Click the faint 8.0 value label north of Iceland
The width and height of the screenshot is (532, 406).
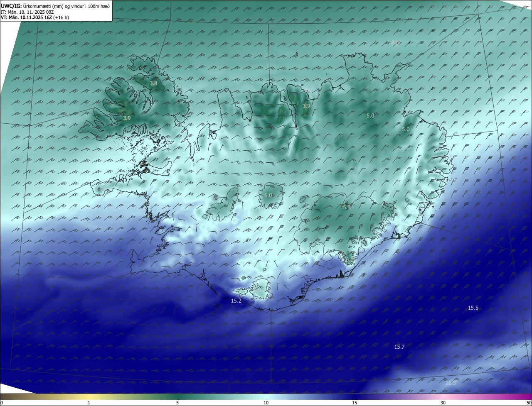395,43
